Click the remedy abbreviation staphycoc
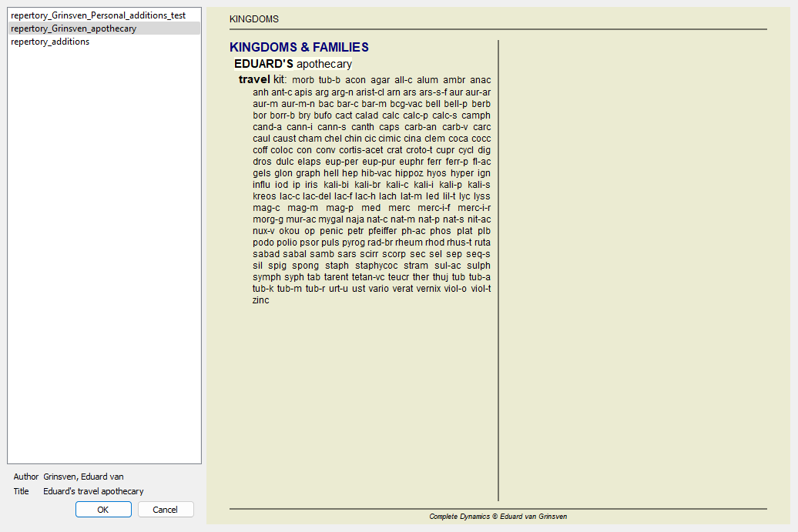798x532 pixels. [376, 266]
